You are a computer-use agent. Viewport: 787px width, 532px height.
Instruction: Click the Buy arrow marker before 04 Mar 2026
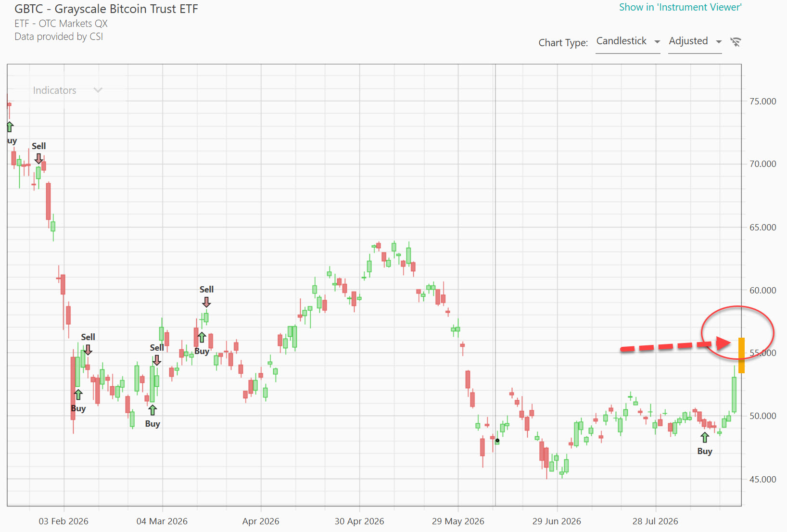(x=152, y=410)
